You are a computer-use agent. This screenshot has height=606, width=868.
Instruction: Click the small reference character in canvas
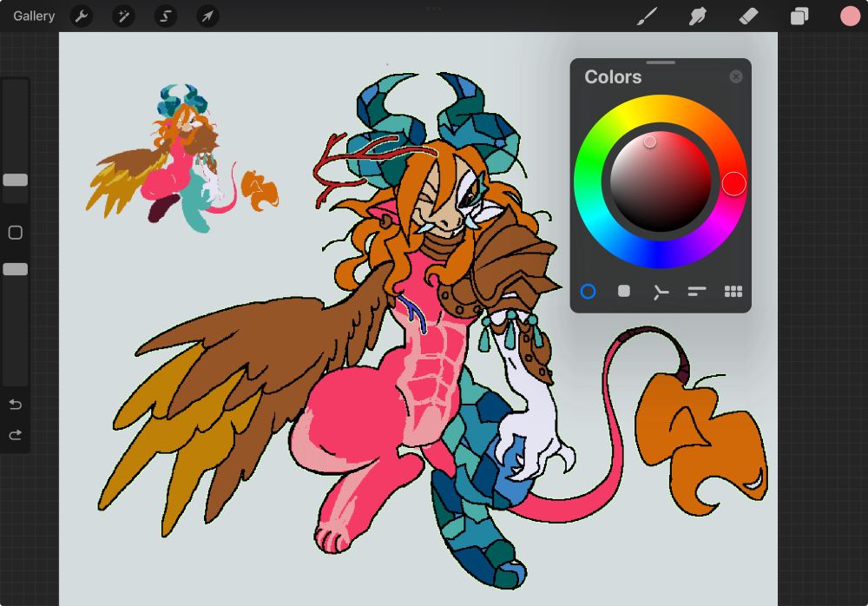click(182, 158)
